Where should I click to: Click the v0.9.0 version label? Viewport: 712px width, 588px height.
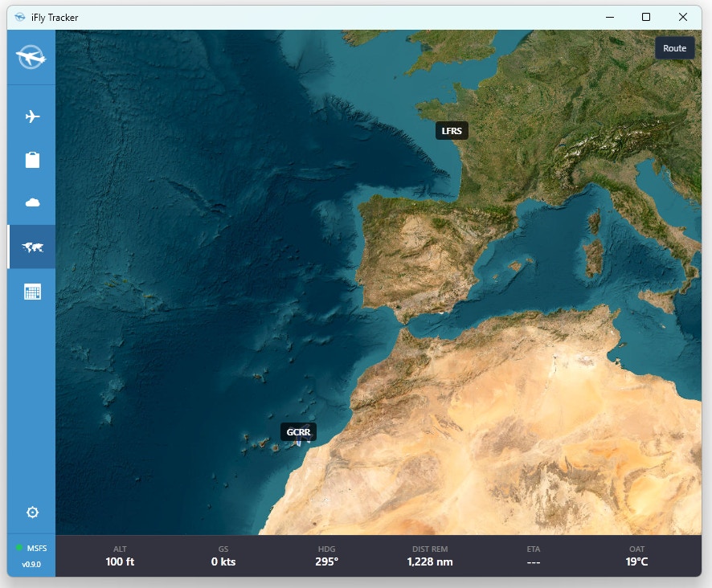point(31,565)
